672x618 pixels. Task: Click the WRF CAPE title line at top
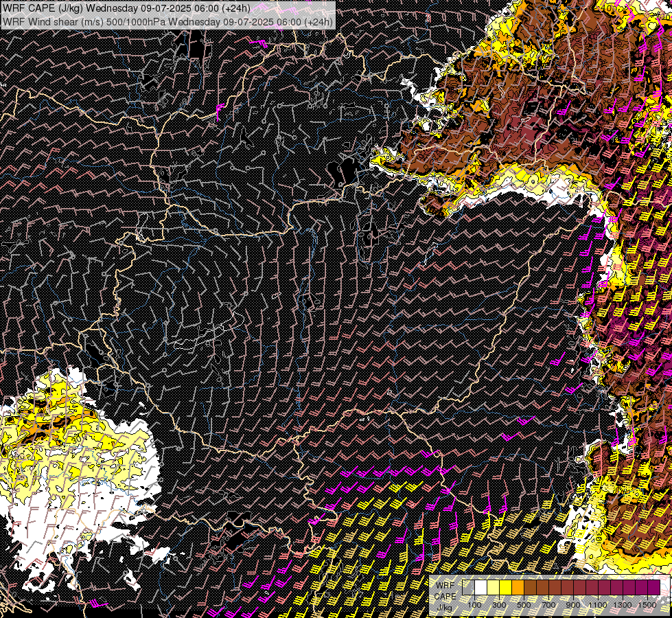127,8
